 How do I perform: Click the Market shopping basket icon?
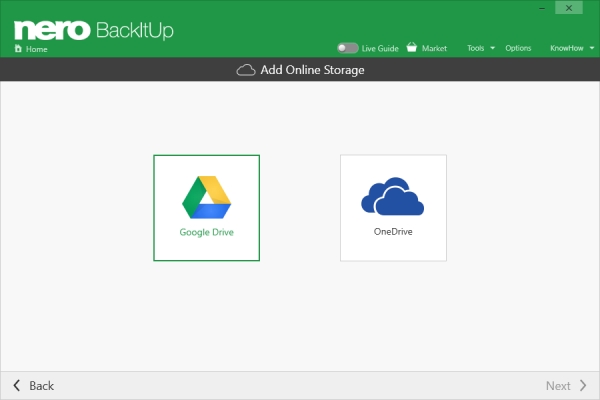pos(412,48)
